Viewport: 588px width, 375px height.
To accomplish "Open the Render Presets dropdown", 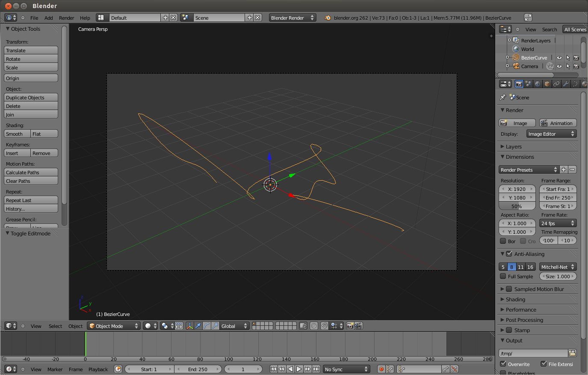I will 529,170.
